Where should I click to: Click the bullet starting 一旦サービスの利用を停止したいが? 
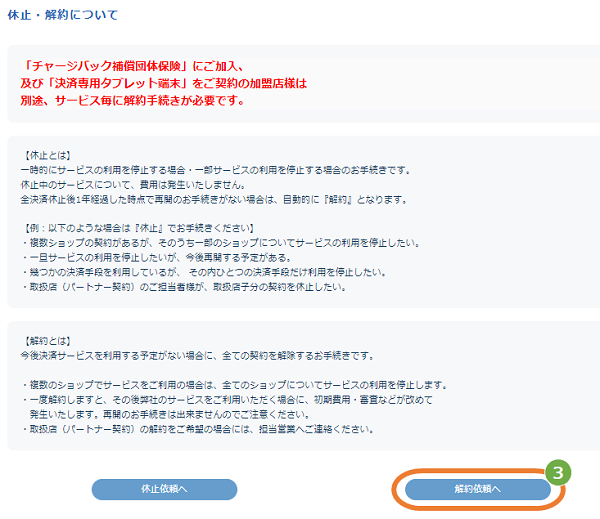(x=157, y=258)
